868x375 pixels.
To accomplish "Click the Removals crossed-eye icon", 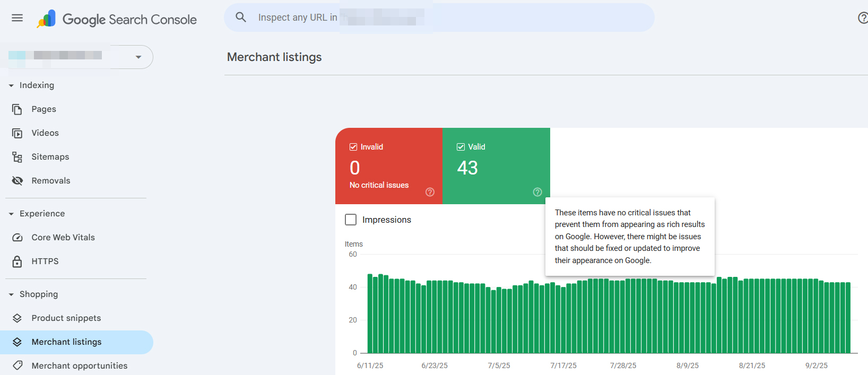I will (x=18, y=181).
